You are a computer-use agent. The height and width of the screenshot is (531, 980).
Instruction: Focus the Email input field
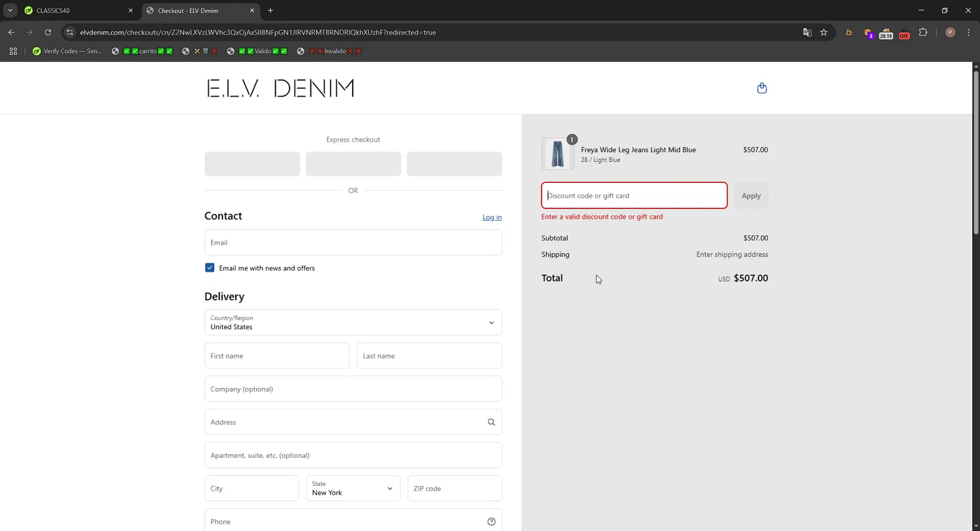coord(353,242)
